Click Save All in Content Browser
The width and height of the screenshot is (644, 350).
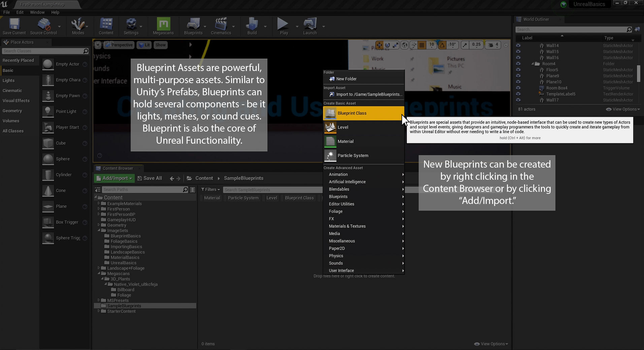tap(150, 178)
